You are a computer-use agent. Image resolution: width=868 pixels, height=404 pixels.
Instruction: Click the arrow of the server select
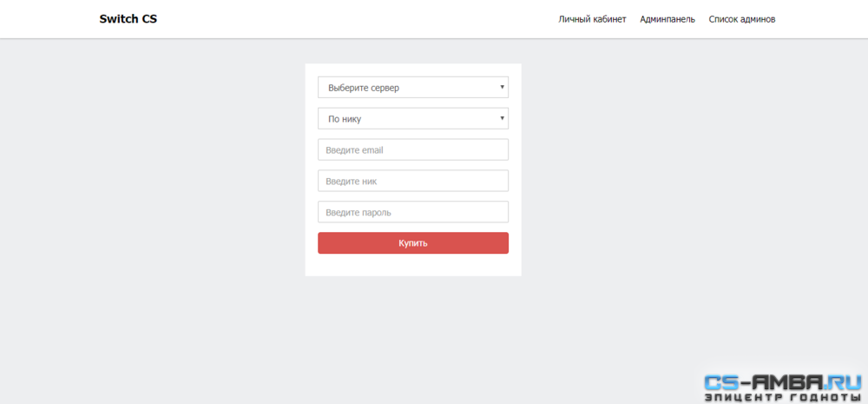(502, 87)
